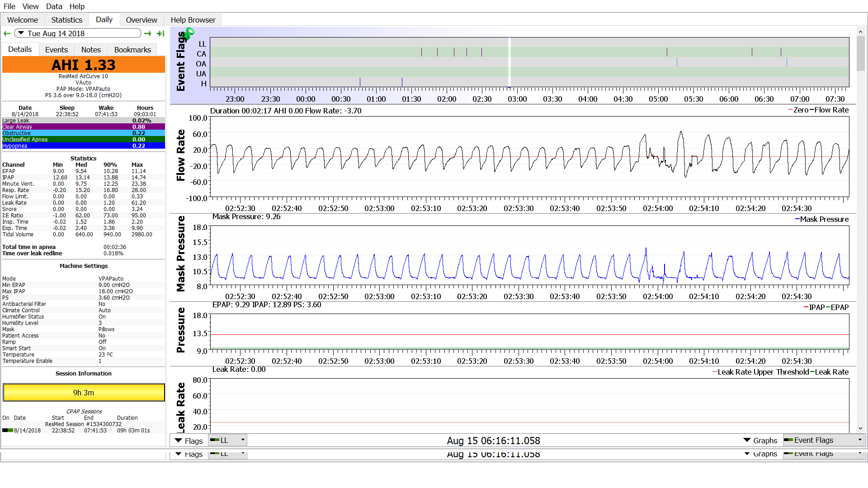
Task: Click the cyan Obstructive row
Action: [84, 133]
